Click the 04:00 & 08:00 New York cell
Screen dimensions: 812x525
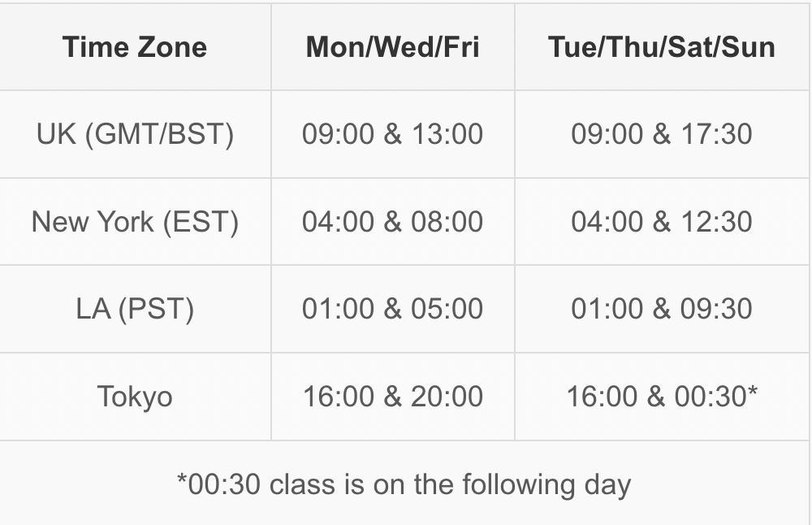392,222
